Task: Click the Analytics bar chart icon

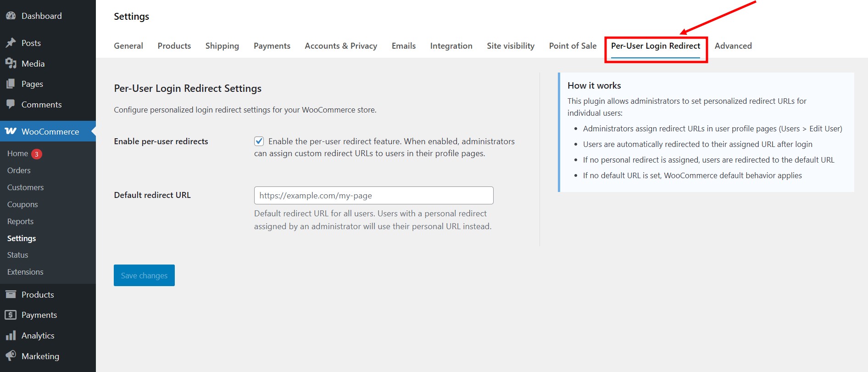Action: pyautogui.click(x=11, y=336)
